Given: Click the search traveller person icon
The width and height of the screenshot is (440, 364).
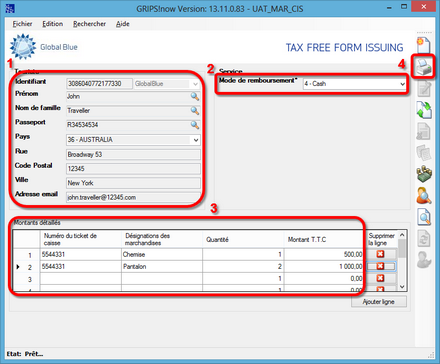Looking at the screenshot, I should 424,195.
